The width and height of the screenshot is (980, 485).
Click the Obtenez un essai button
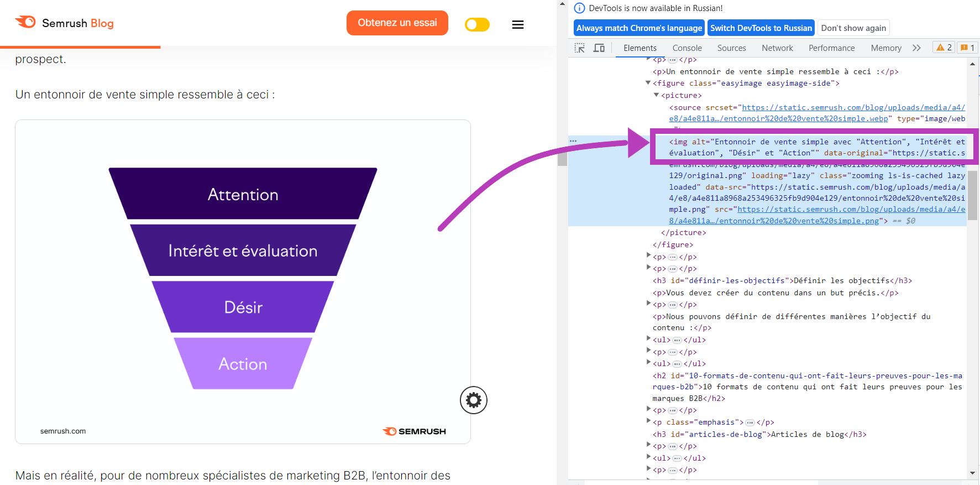click(397, 23)
